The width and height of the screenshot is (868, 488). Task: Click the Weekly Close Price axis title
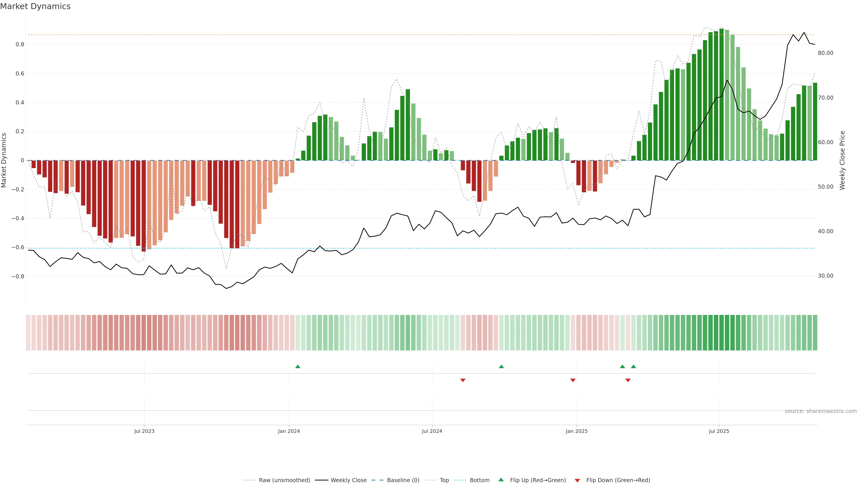(x=842, y=160)
